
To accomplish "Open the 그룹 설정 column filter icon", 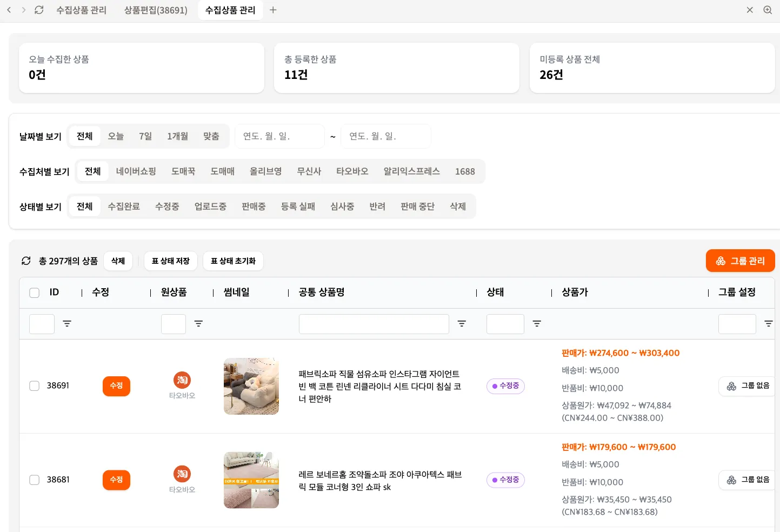I will pos(768,323).
